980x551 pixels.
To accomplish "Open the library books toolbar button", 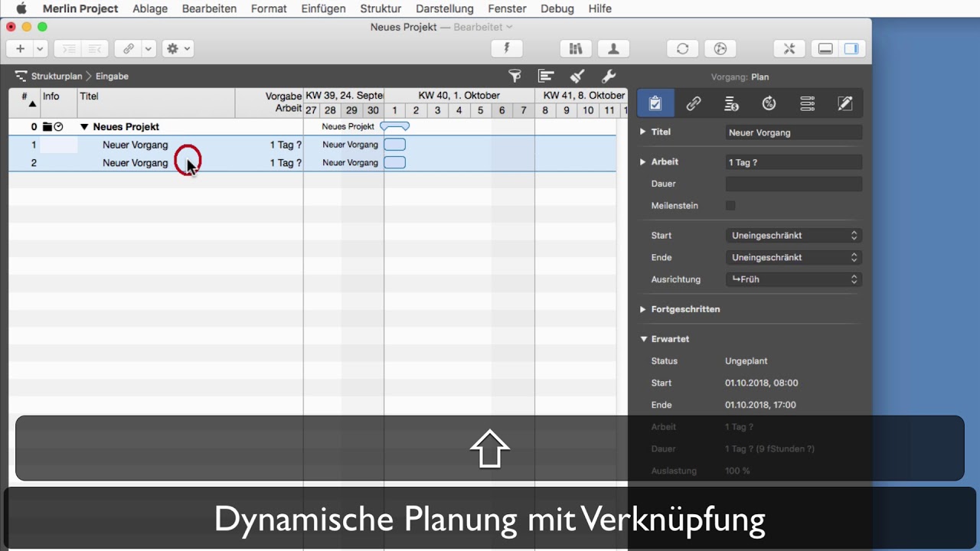I will 576,48.
